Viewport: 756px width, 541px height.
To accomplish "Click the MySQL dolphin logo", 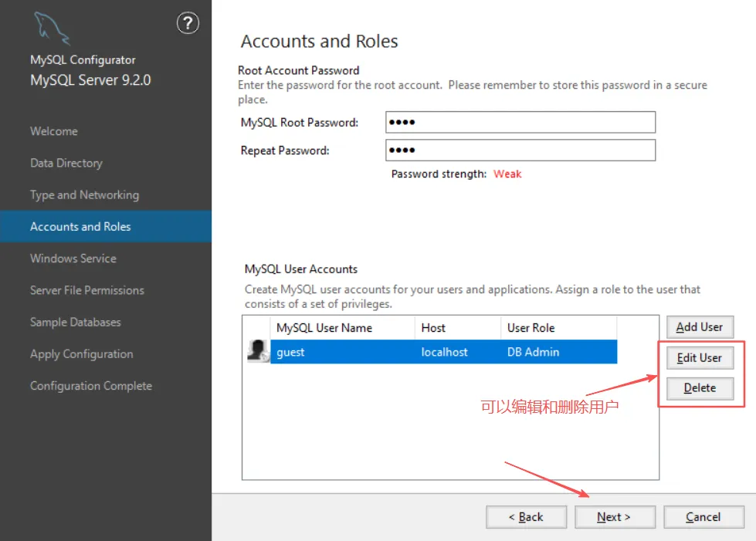I will click(51, 29).
